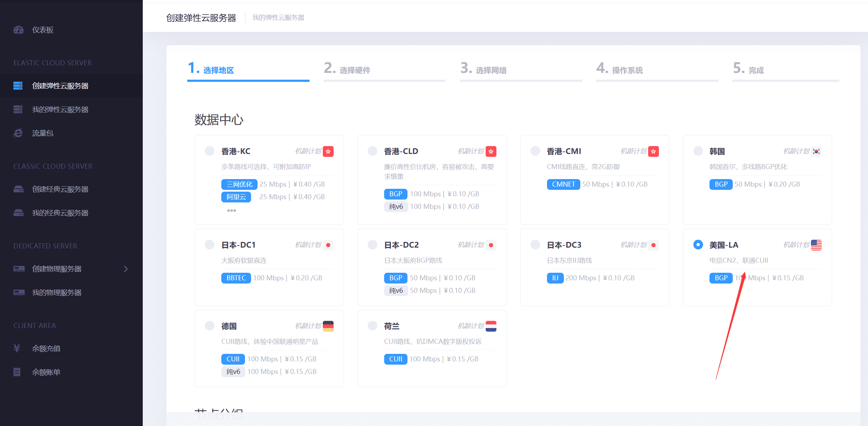Open 我的弹性云服务器 breadcrumb link

(278, 18)
